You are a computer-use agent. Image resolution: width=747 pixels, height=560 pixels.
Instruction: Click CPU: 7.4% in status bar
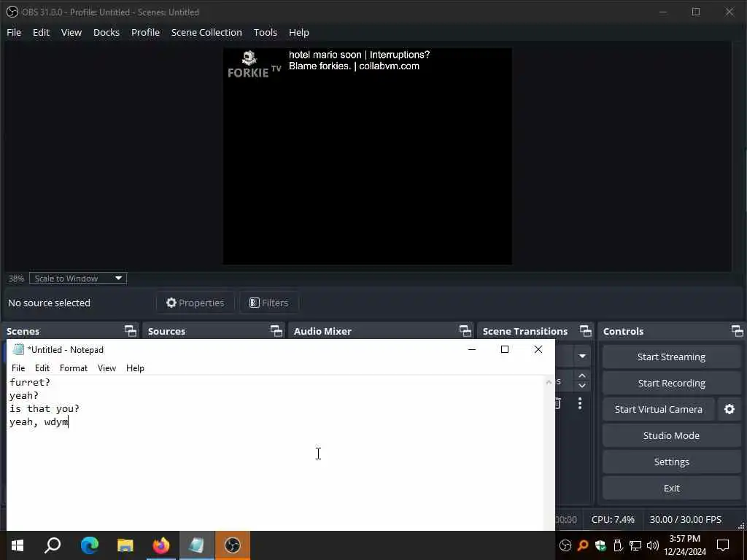click(x=613, y=519)
